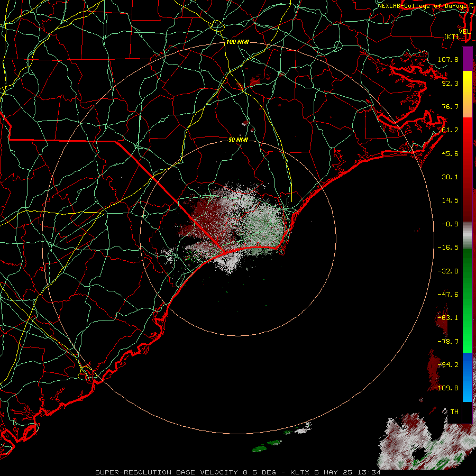Click the 76.7 velocity scale value
This screenshot has height=476, width=476.
pyautogui.click(x=450, y=106)
